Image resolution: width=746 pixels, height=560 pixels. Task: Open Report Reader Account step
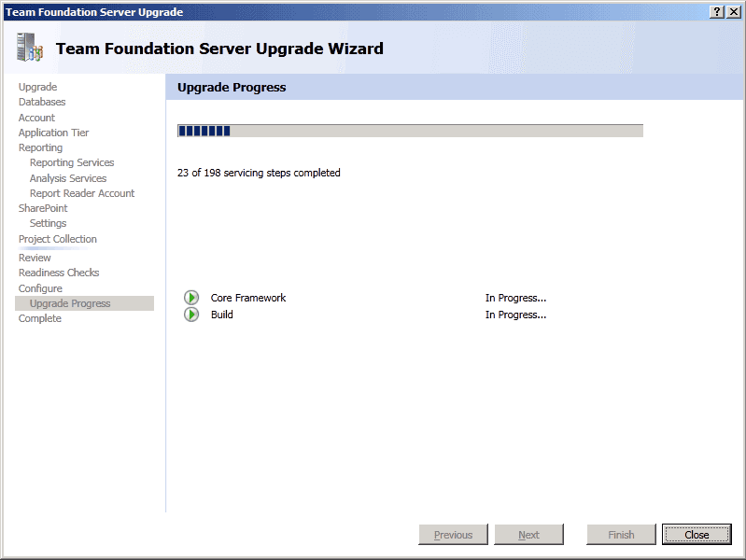click(x=82, y=193)
